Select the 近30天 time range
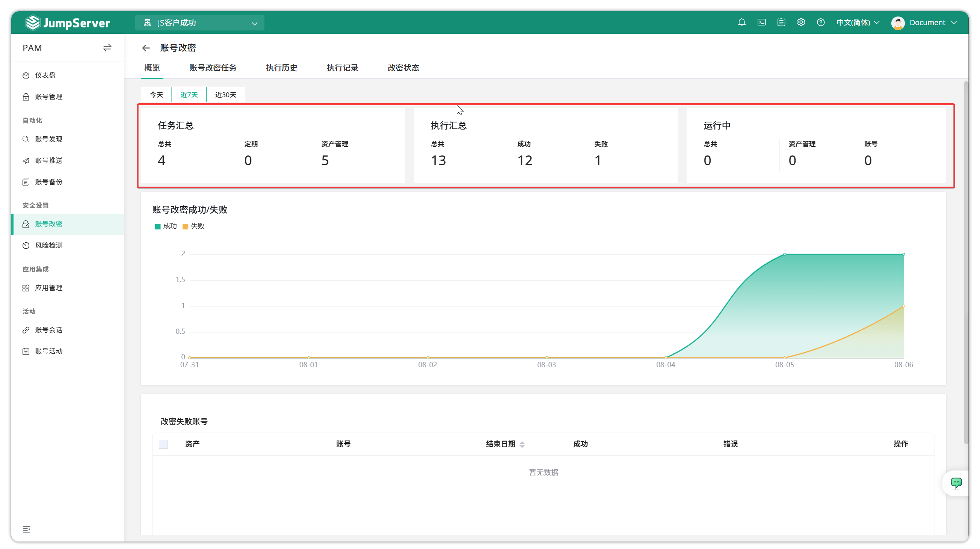980x549 pixels. pyautogui.click(x=226, y=94)
